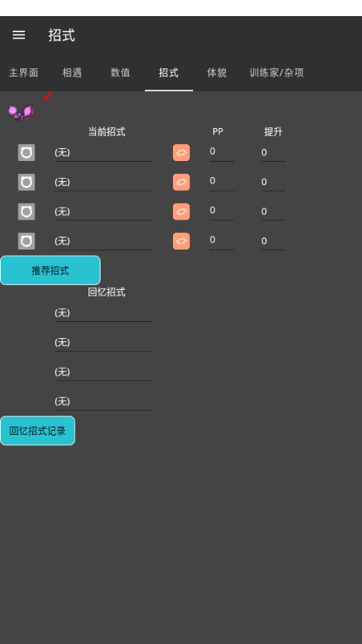This screenshot has height=644, width=362.
Task: Switch to the 训练家/杂项 tab
Action: (277, 72)
